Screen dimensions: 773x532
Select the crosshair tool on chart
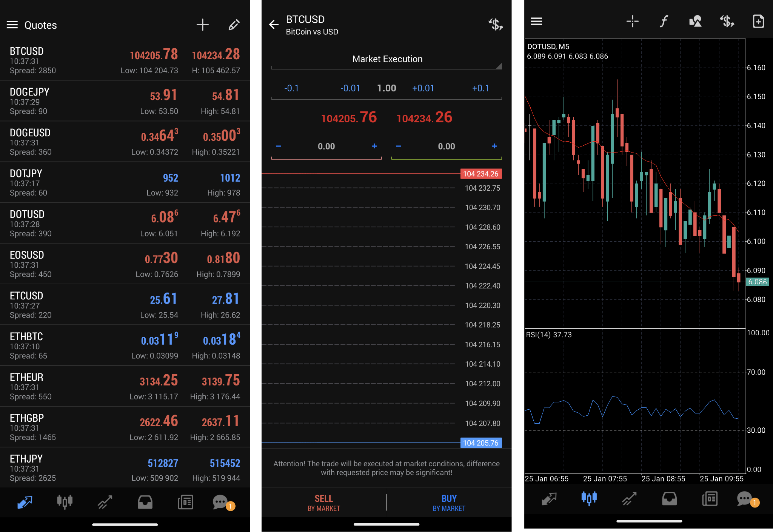click(632, 21)
